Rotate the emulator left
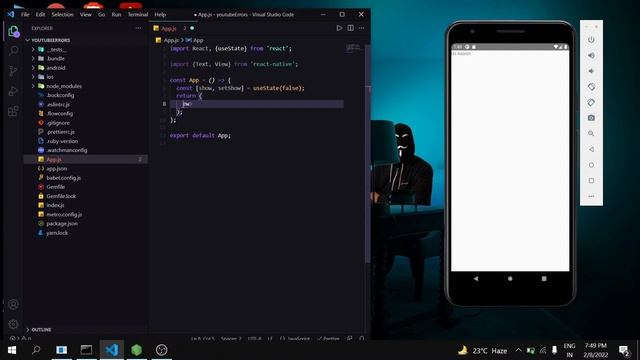 [591, 87]
